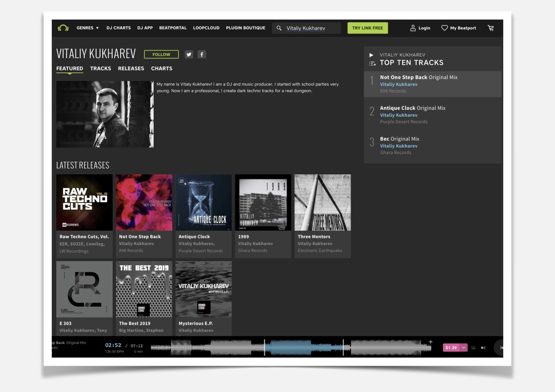Buy the track for $1.29
555x392 pixels.
[451, 348]
